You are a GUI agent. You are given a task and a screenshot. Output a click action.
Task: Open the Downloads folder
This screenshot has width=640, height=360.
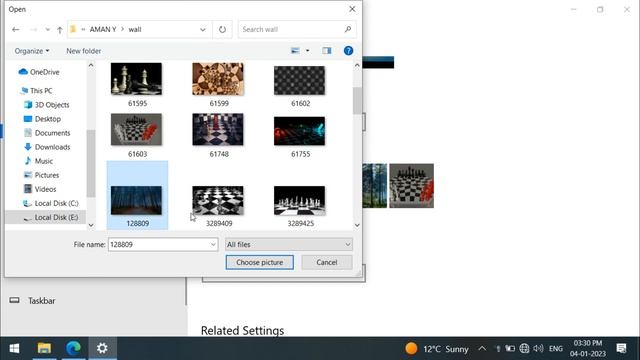47,147
